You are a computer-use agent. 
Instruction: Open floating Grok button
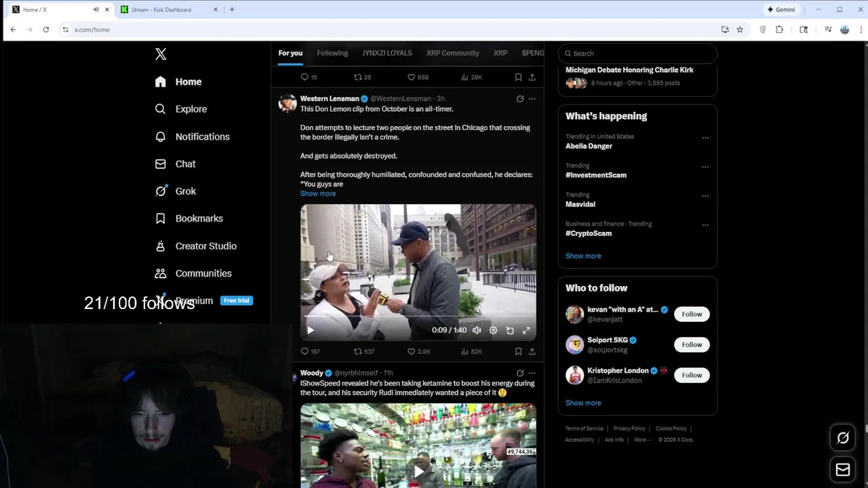point(843,438)
